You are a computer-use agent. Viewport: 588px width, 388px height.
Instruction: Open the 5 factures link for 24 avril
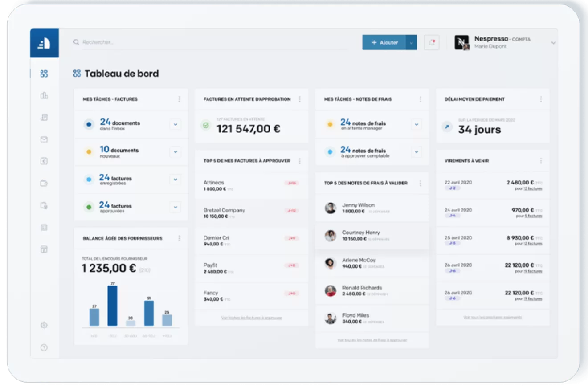click(534, 216)
